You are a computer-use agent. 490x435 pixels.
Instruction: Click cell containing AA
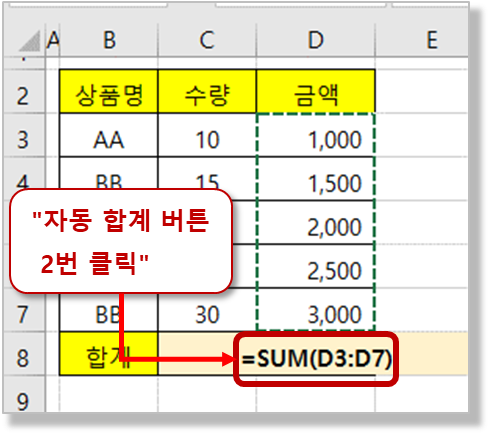[109, 135]
